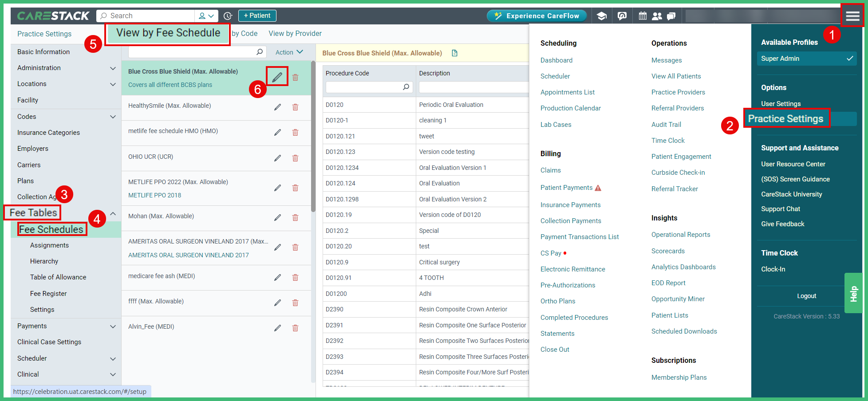The image size is (868, 401).
Task: Edit the ffff fee schedule
Action: pos(277,303)
